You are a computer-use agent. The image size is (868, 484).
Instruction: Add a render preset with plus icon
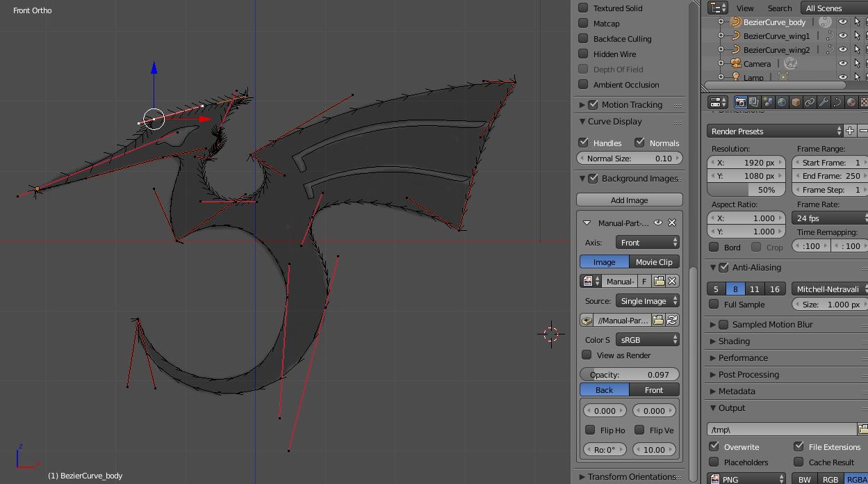point(849,131)
